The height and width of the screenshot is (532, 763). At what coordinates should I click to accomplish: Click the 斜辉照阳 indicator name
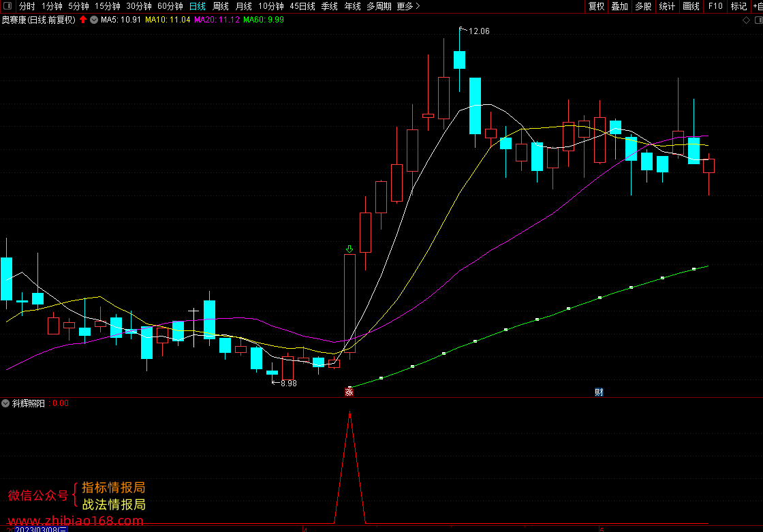(x=28, y=403)
